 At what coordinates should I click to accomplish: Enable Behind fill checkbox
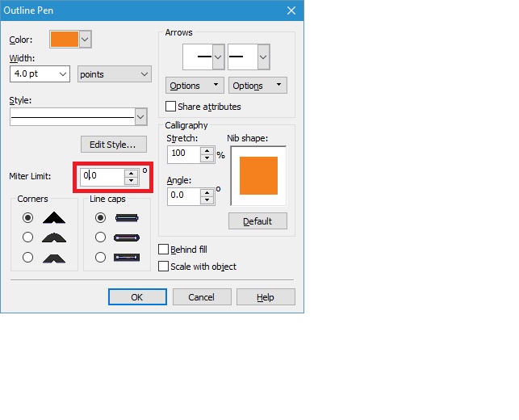click(x=163, y=249)
